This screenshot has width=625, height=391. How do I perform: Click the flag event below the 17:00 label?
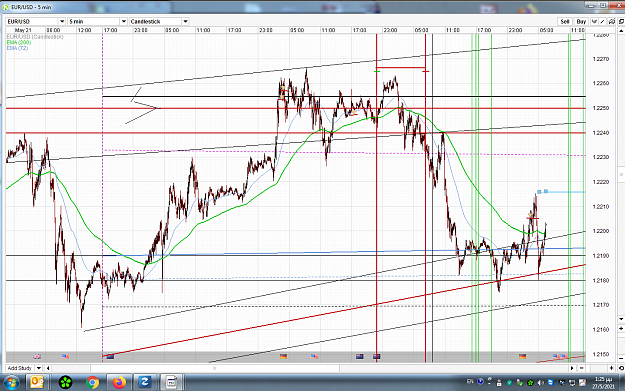(x=360, y=356)
